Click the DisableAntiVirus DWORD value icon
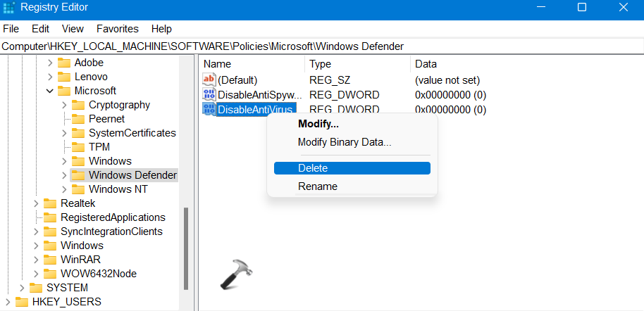Screen dimensions: 644x311 tap(209, 110)
